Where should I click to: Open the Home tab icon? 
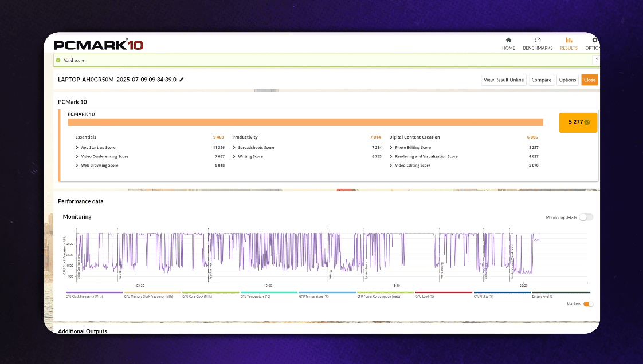tap(508, 40)
